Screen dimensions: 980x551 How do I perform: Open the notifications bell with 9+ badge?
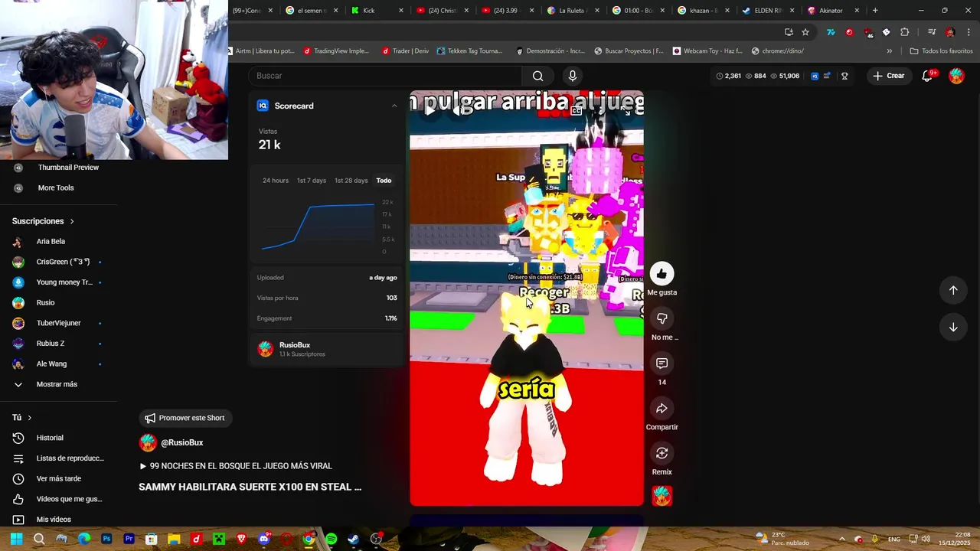(x=927, y=76)
